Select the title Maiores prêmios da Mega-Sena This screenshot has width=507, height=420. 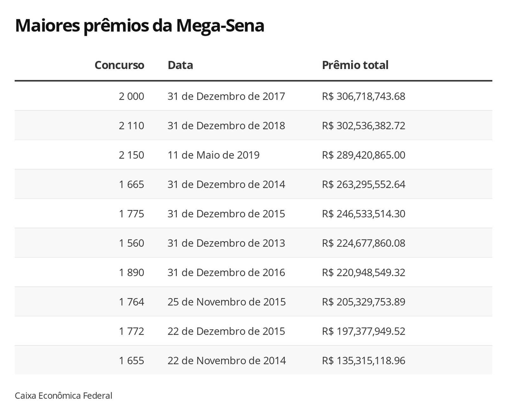[x=139, y=25]
